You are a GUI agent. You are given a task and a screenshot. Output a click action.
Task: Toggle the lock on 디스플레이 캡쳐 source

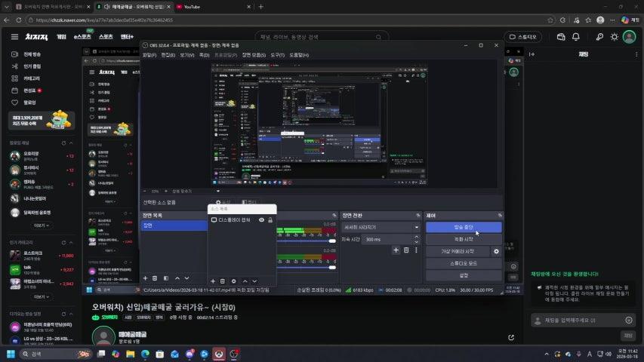270,220
